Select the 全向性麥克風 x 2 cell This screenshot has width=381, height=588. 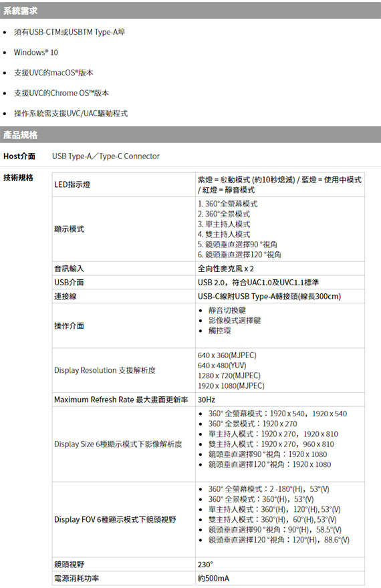(280, 269)
